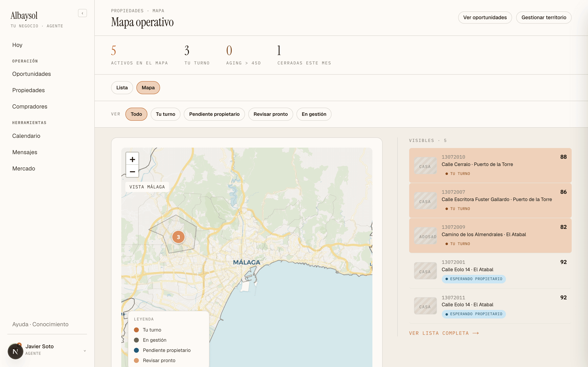
Task: Click the Gestionar territorio button
Action: [x=544, y=18]
